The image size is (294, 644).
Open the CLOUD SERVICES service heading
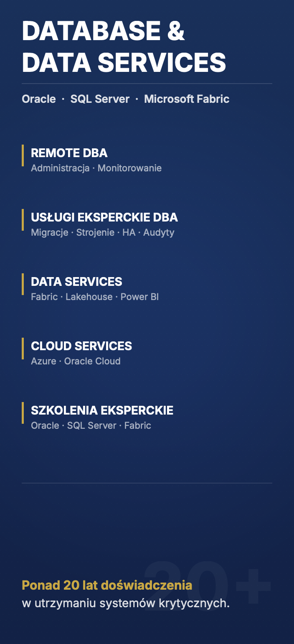[x=81, y=346]
